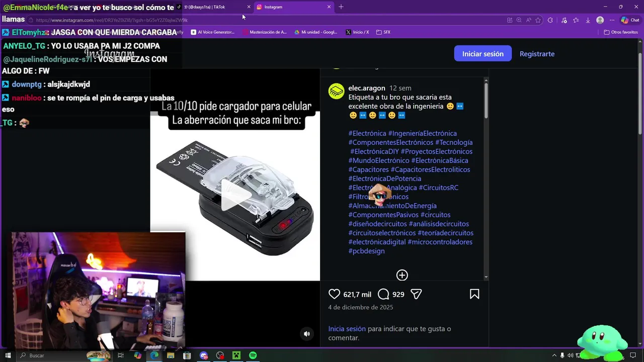Open the #pcbdesign hashtag

(x=367, y=251)
